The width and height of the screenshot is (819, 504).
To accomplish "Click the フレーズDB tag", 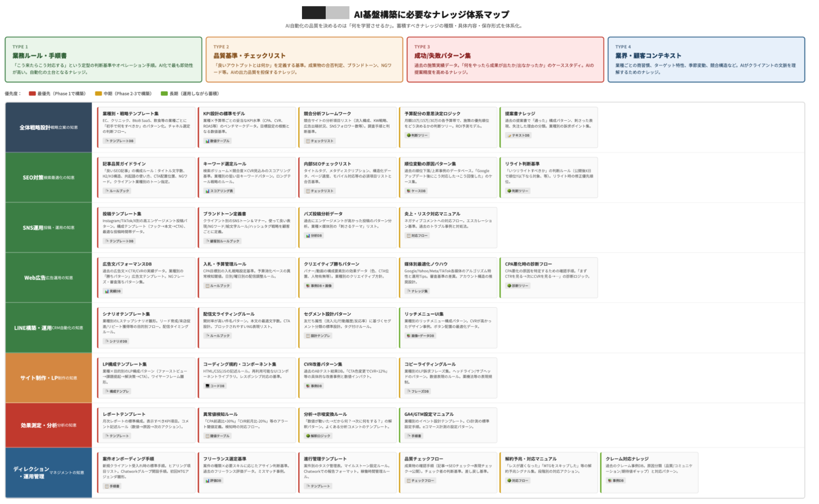I will (x=418, y=391).
